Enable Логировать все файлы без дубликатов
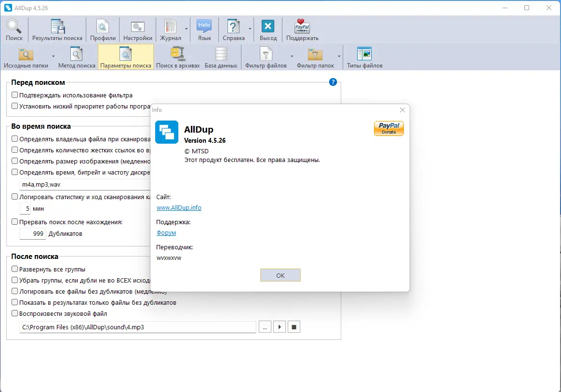 (x=14, y=291)
